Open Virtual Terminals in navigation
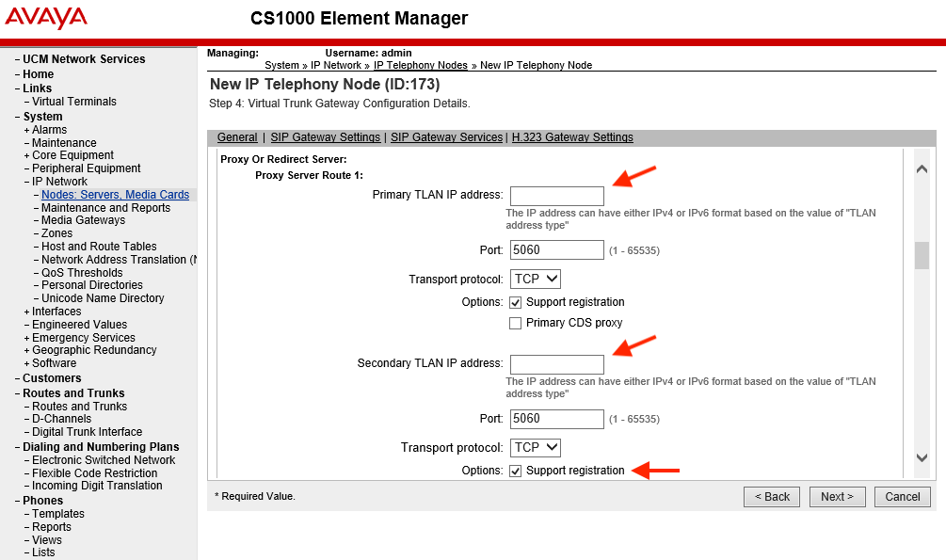The width and height of the screenshot is (946, 560). pos(74,102)
